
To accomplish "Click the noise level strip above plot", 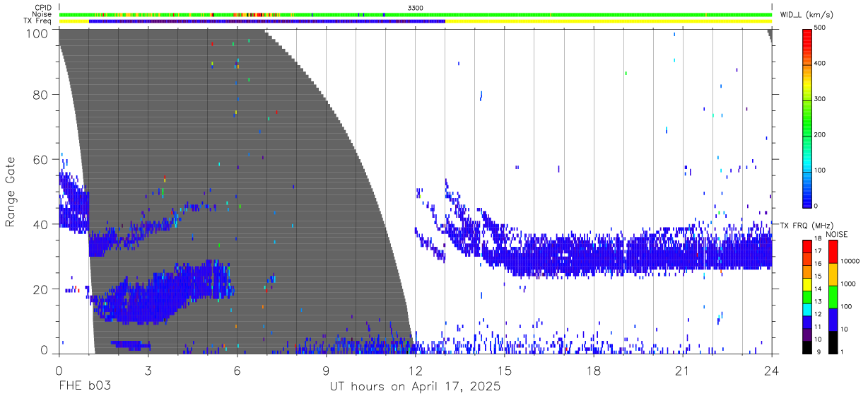I will 416,14.
